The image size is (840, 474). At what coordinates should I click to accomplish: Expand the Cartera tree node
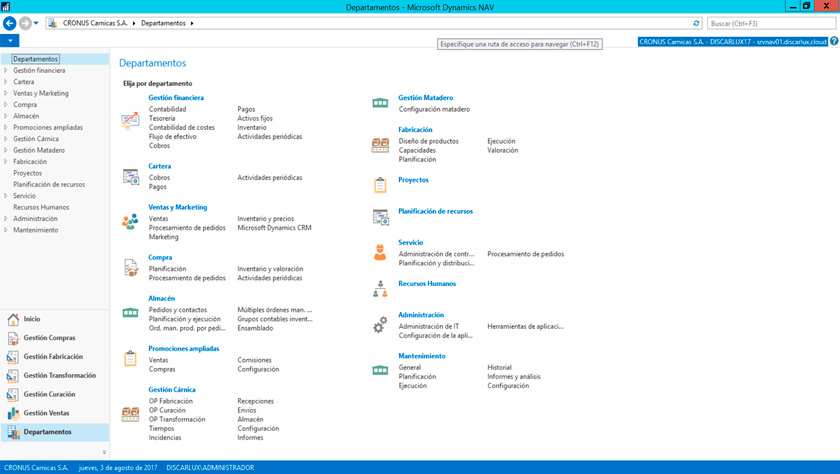[6, 81]
